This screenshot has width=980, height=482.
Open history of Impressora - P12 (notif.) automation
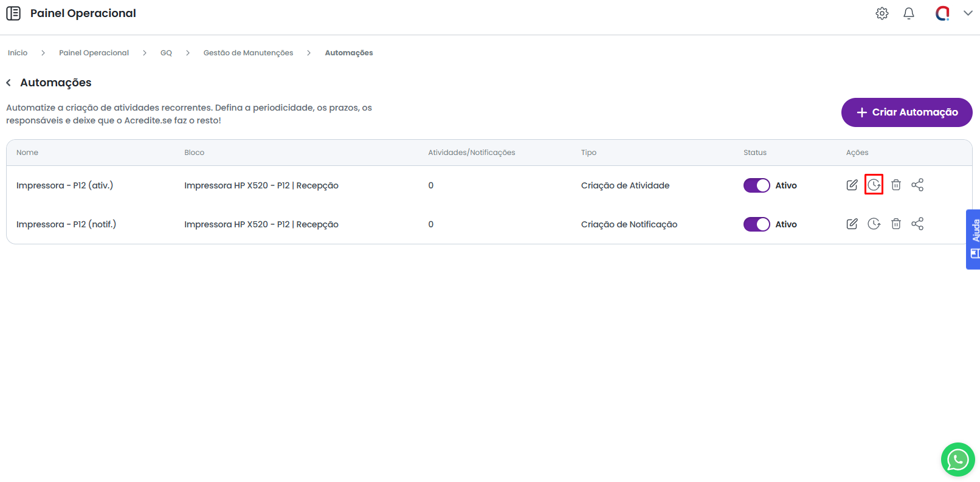coord(874,224)
